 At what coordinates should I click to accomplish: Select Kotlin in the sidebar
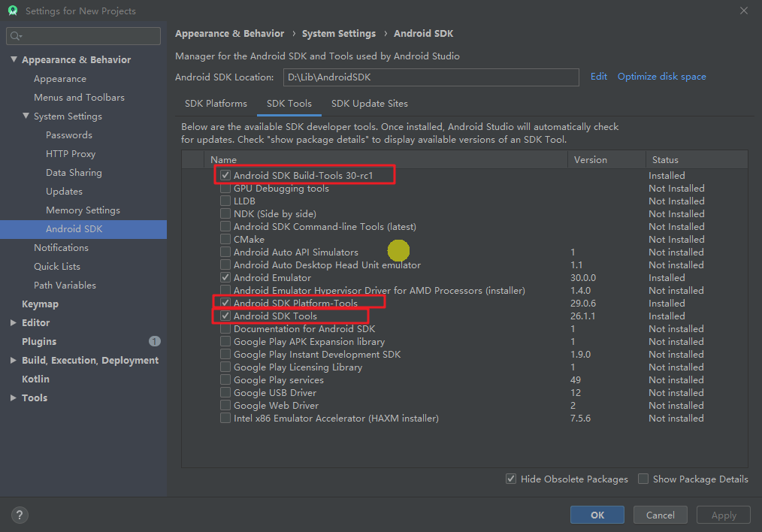[x=35, y=379]
